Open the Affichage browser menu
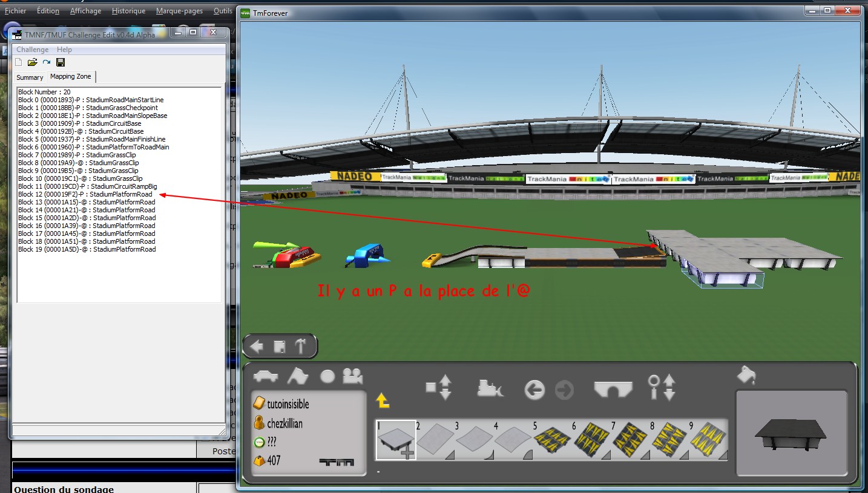 click(86, 11)
